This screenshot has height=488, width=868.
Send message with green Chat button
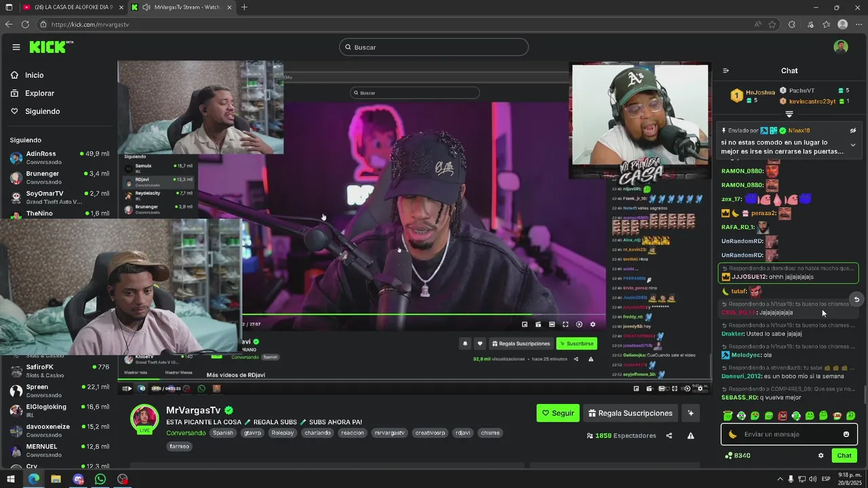(x=844, y=455)
